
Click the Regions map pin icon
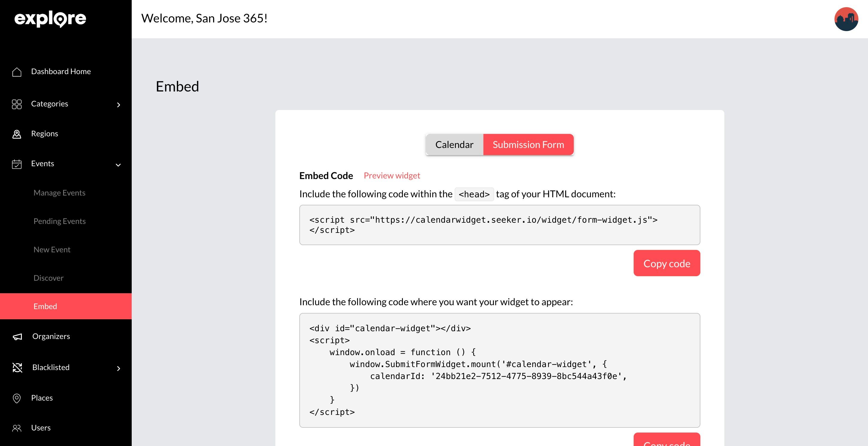click(x=16, y=134)
